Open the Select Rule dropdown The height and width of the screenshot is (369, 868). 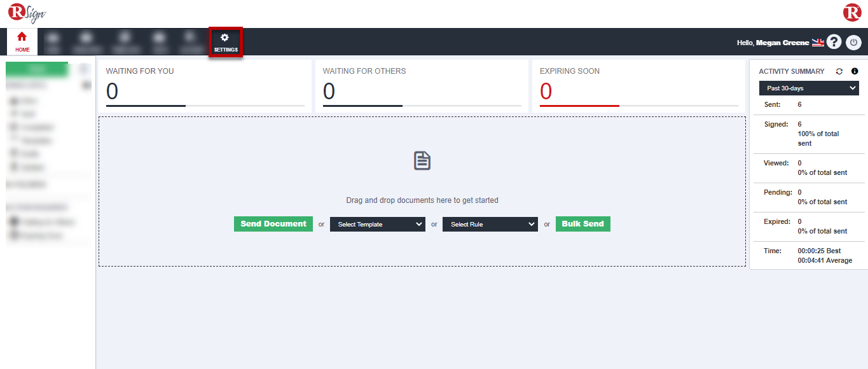[x=490, y=224]
